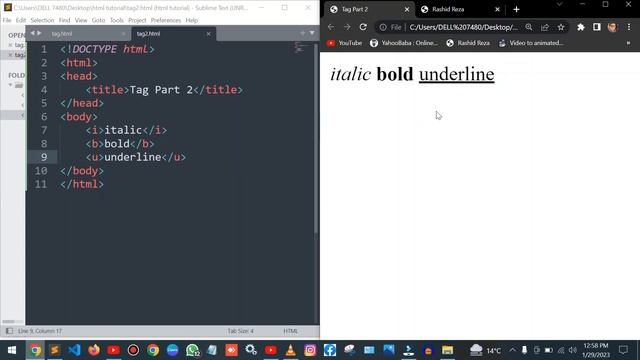Click Chrome back arrow
This screenshot has height=360, width=640.
coord(331,27)
